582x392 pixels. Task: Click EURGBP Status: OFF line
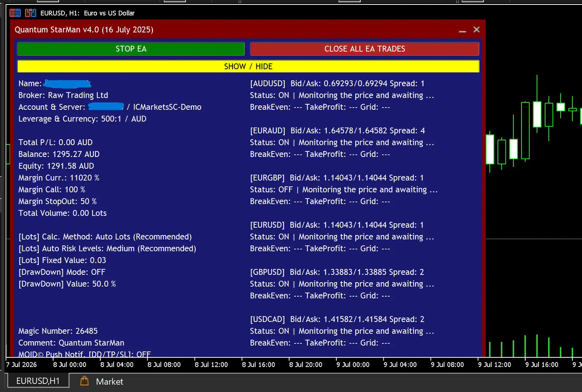(x=344, y=190)
